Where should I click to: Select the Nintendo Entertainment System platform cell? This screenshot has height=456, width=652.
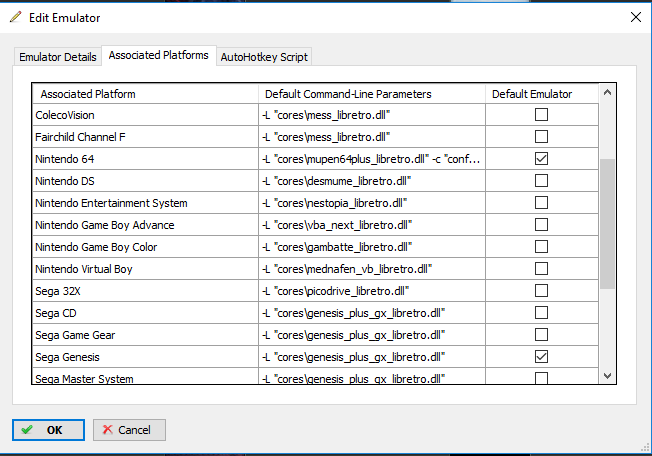tap(146, 203)
